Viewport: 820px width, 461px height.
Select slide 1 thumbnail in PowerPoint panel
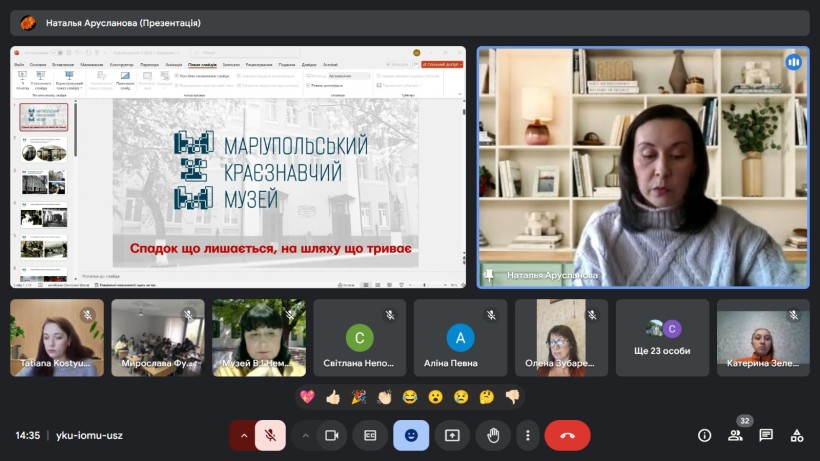point(43,117)
